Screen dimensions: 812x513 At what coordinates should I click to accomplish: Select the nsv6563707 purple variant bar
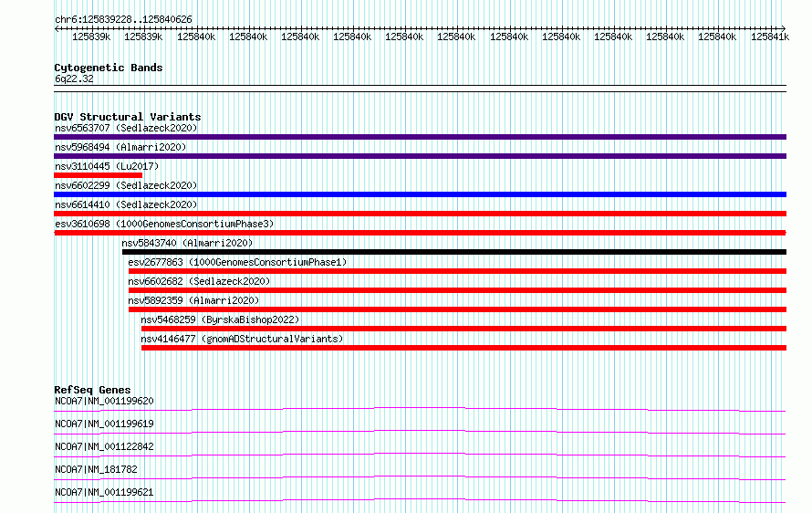[420, 137]
